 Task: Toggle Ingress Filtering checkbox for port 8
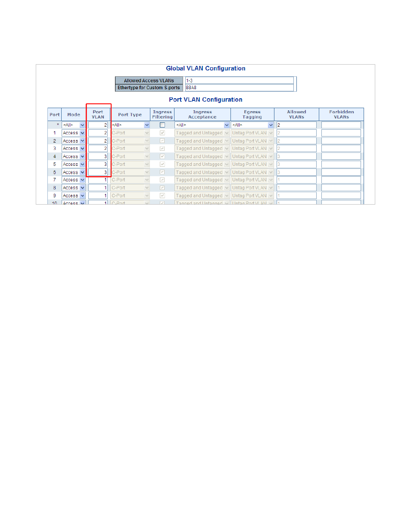162,188
